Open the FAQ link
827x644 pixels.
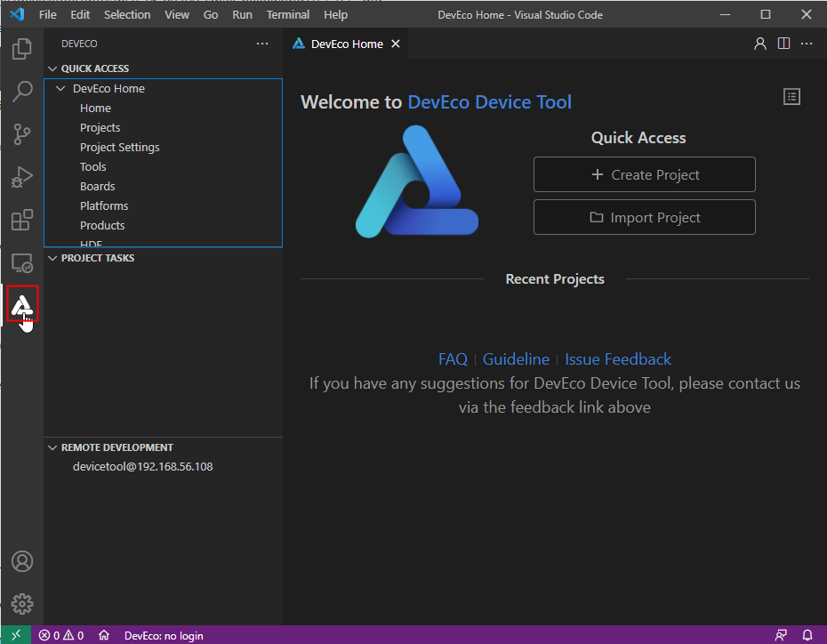pyautogui.click(x=453, y=359)
